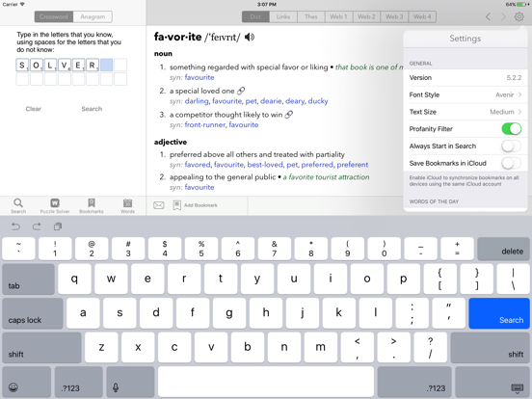Dismiss the keyboard with hide key
This screenshot has height=399, width=532.
coord(492,383)
